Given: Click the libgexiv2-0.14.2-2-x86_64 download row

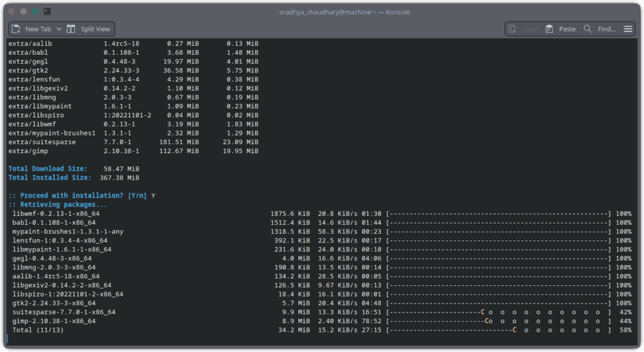Looking at the screenshot, I should click(x=321, y=285).
